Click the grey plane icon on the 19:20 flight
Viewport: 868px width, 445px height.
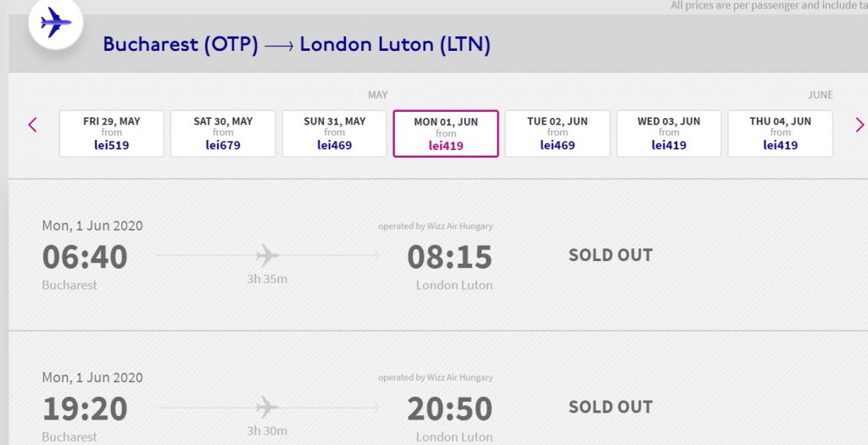point(267,408)
